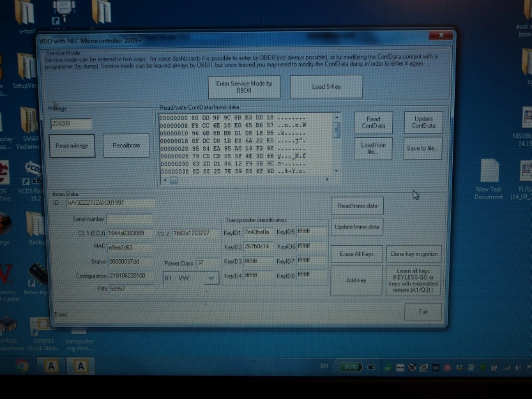Click Learn all keys KEYLESS-GO button
This screenshot has height=399, width=532.
tap(413, 280)
